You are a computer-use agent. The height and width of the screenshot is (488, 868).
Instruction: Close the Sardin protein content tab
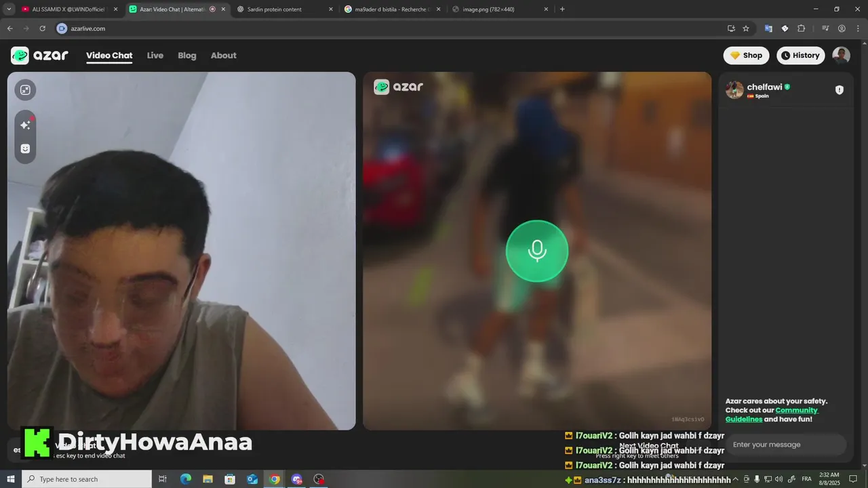click(331, 9)
